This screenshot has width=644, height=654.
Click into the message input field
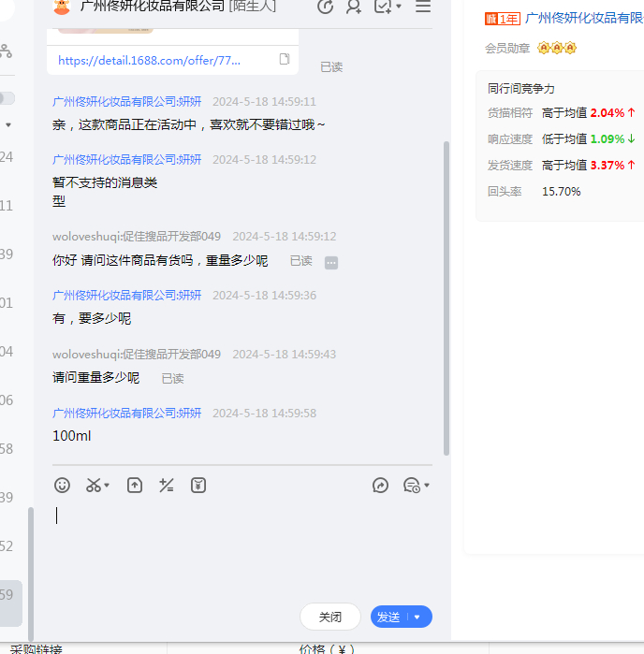tap(234, 543)
